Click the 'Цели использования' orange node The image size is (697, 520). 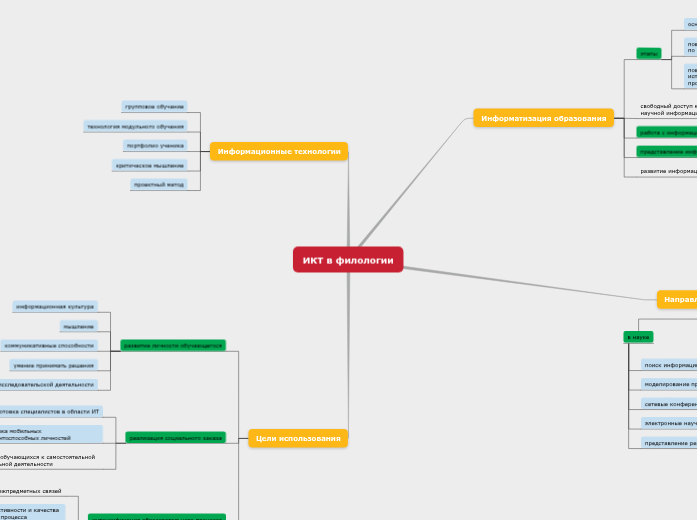(298, 438)
